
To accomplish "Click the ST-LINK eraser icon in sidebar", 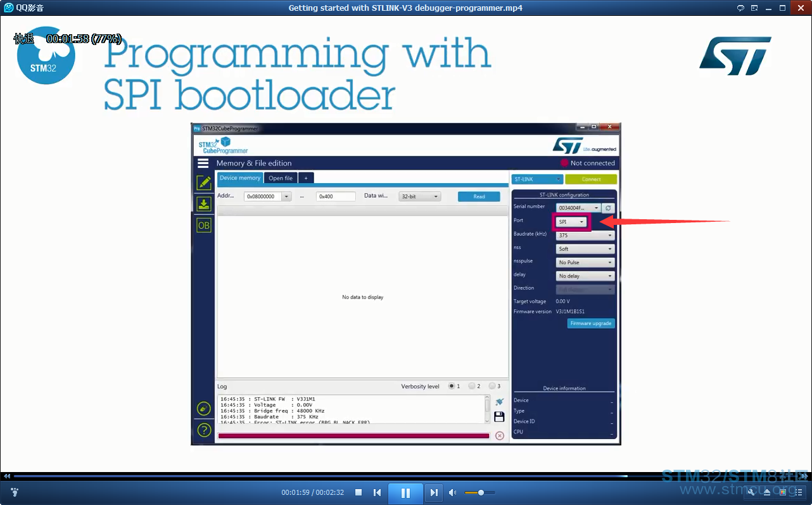I will [x=204, y=409].
